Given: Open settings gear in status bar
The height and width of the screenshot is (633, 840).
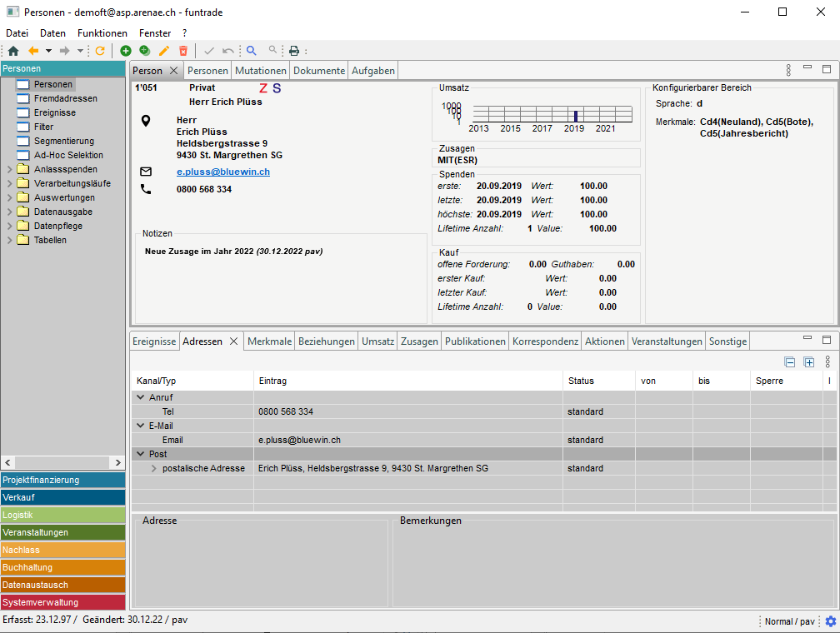Looking at the screenshot, I should tap(830, 621).
